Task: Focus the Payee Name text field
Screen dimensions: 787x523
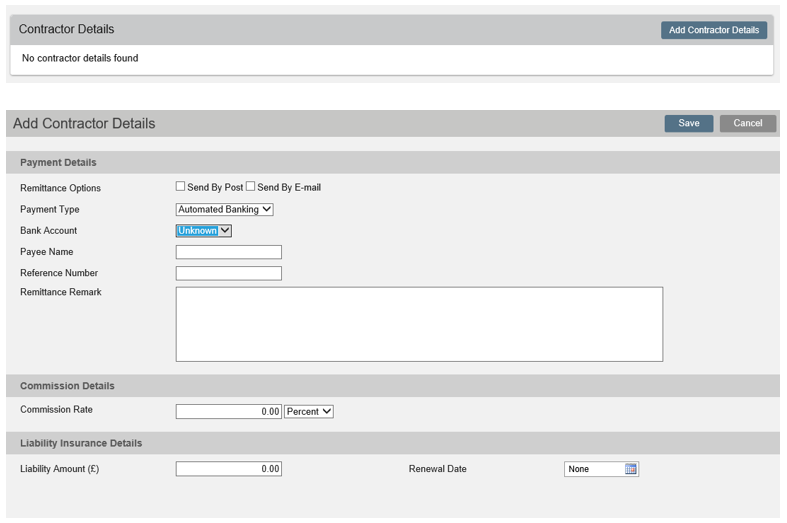Action: [228, 252]
